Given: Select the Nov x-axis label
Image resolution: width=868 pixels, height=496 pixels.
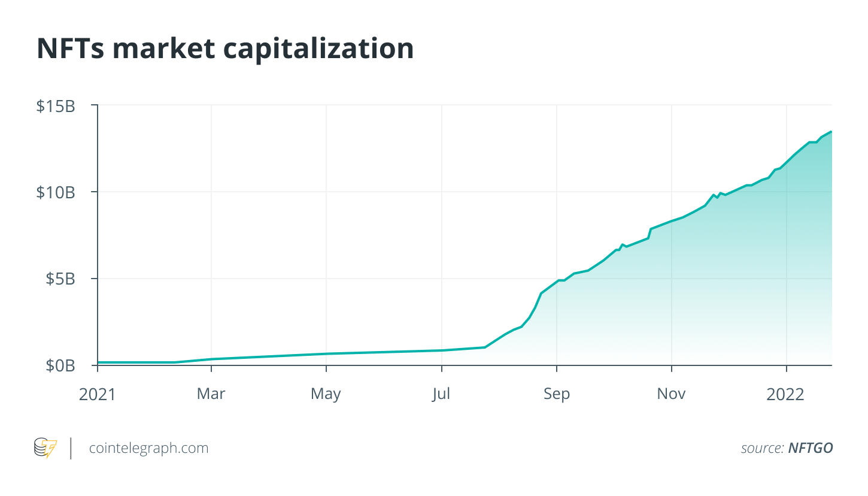Looking at the screenshot, I should click(x=672, y=394).
